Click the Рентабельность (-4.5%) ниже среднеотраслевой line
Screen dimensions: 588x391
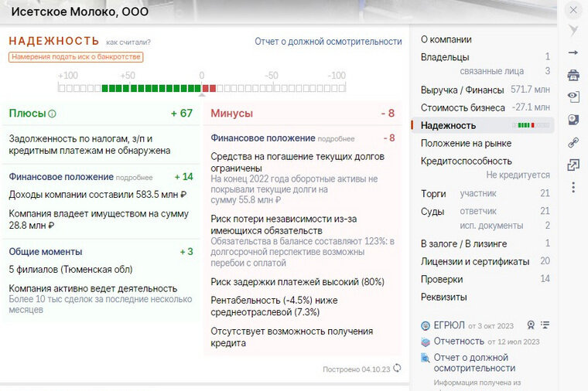coord(274,306)
